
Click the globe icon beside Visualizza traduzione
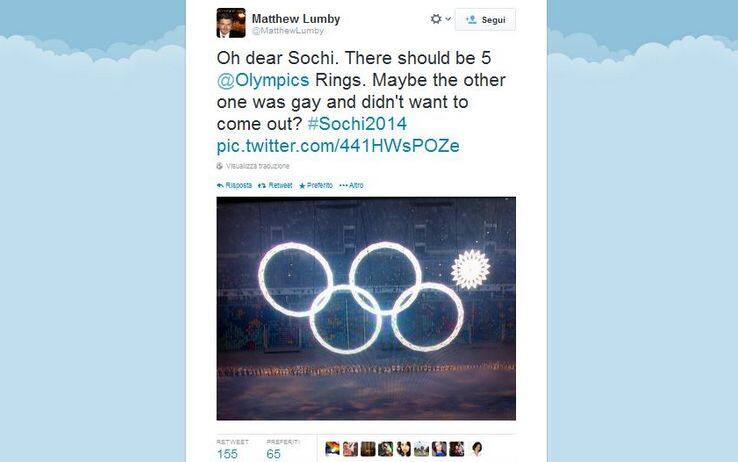click(219, 166)
